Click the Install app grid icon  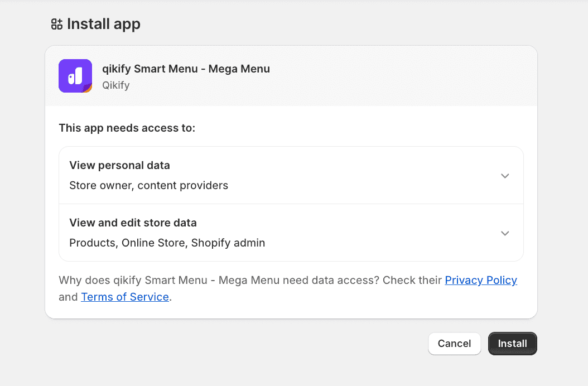[57, 24]
